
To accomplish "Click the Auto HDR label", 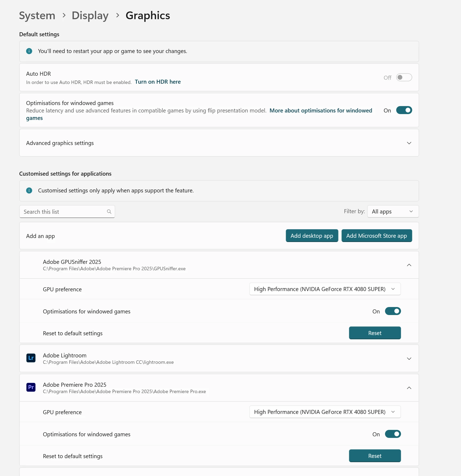I will pos(38,74).
